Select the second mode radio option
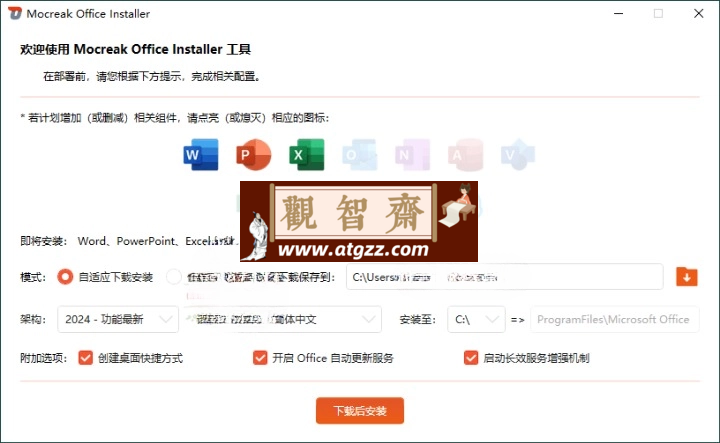 [x=174, y=277]
